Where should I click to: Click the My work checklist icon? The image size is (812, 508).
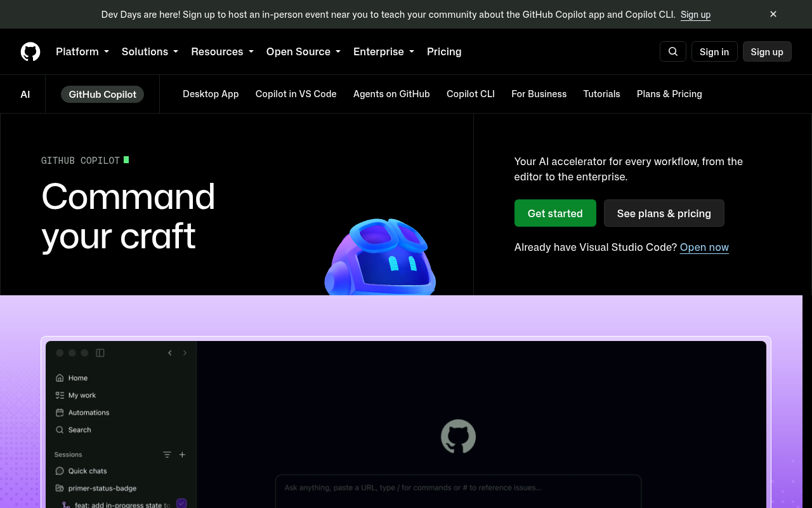click(60, 395)
